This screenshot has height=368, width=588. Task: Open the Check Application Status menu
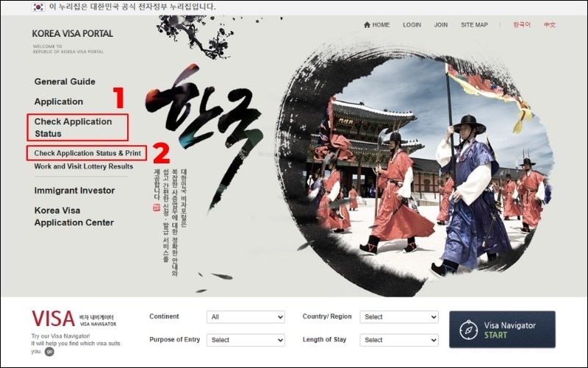(x=73, y=127)
